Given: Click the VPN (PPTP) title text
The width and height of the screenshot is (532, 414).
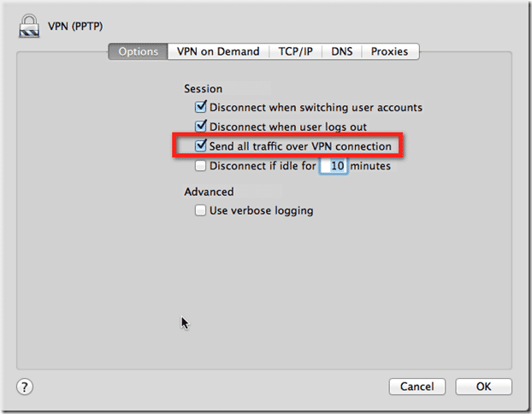Looking at the screenshot, I should [75, 27].
